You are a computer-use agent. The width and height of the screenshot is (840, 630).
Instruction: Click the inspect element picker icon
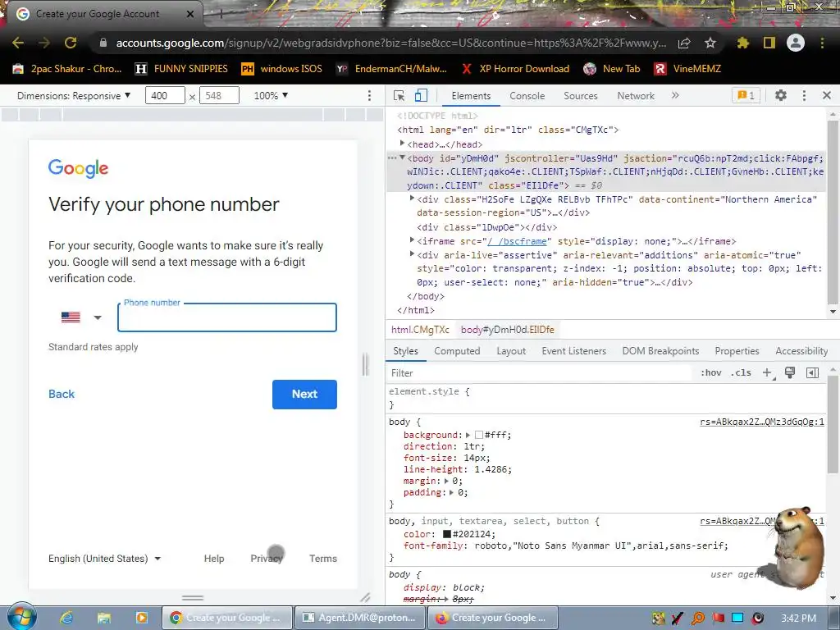[399, 95]
